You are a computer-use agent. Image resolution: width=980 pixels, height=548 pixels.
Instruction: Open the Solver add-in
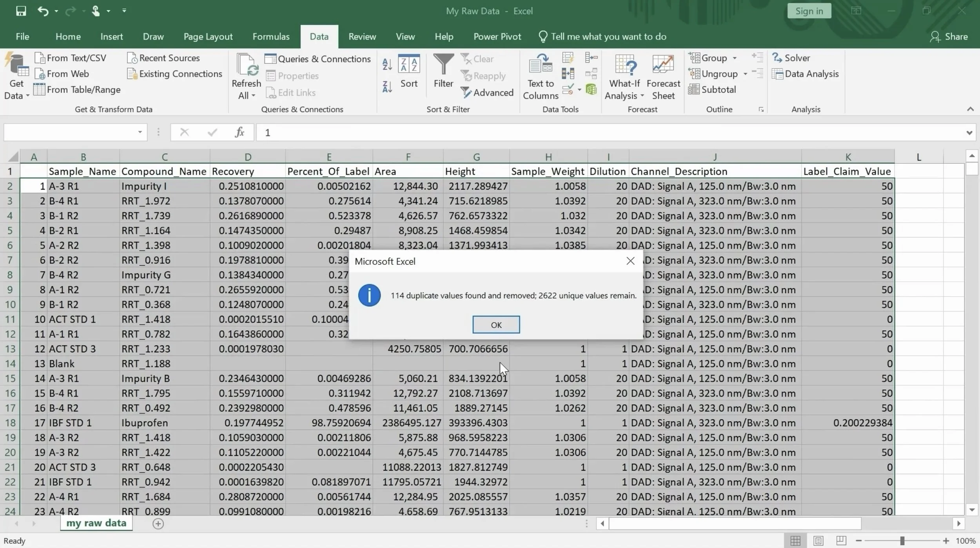click(x=791, y=58)
